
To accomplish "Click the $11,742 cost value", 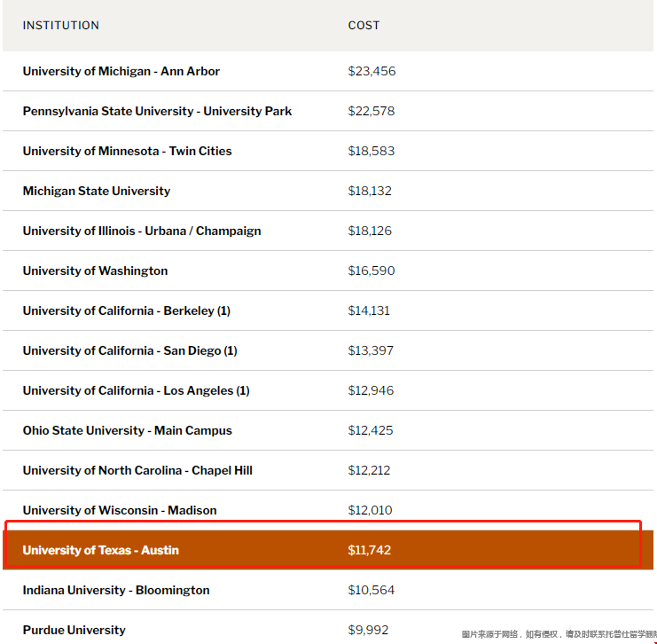I will 370,550.
